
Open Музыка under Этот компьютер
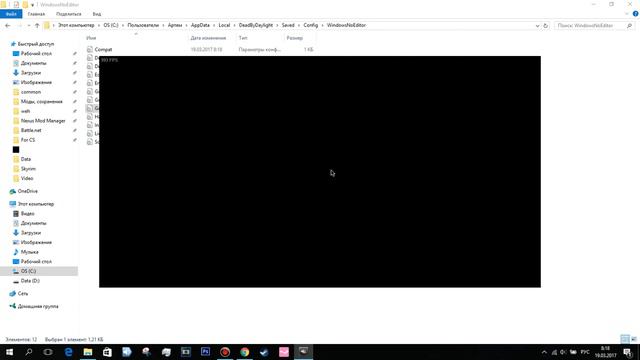click(29, 252)
